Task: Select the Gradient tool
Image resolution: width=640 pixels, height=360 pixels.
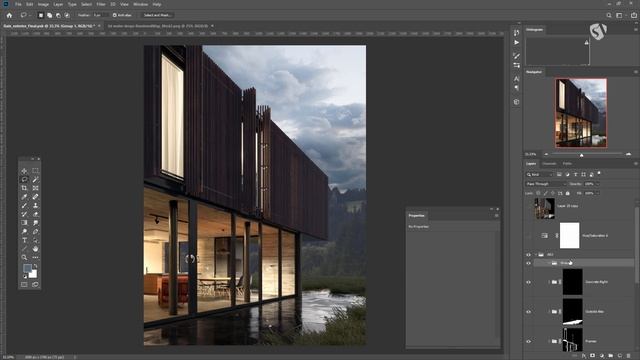Action: pyautogui.click(x=24, y=223)
